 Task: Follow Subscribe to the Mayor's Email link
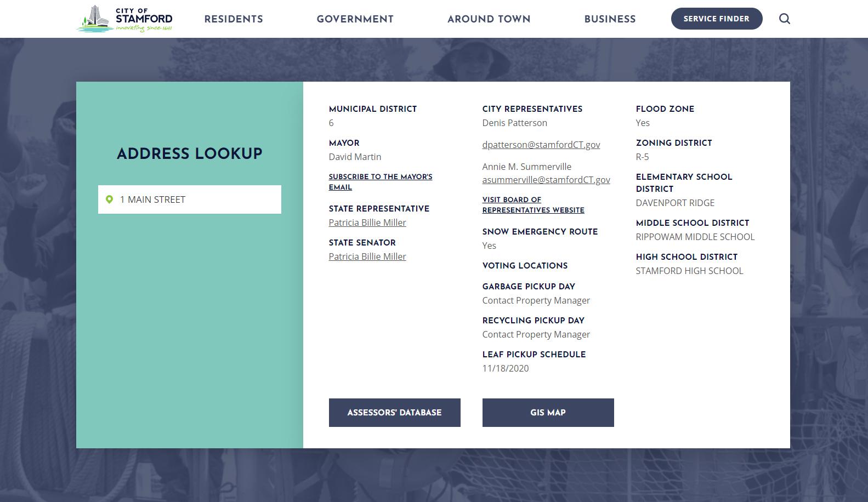click(x=380, y=182)
